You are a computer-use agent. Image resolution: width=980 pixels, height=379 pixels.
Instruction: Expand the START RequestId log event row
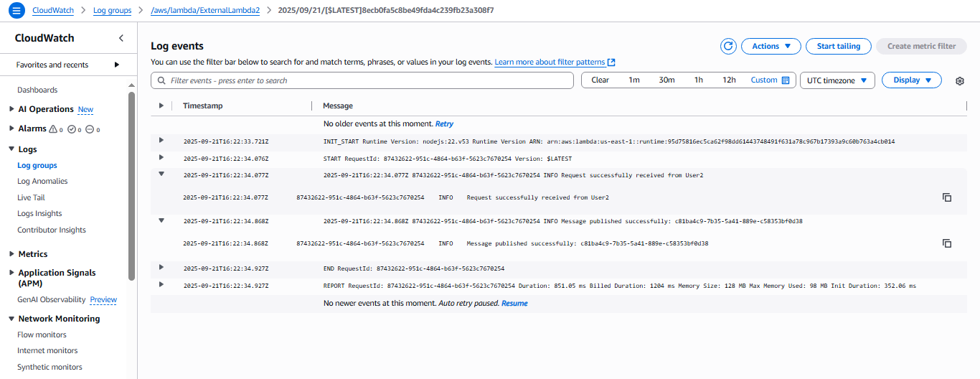[161, 156]
